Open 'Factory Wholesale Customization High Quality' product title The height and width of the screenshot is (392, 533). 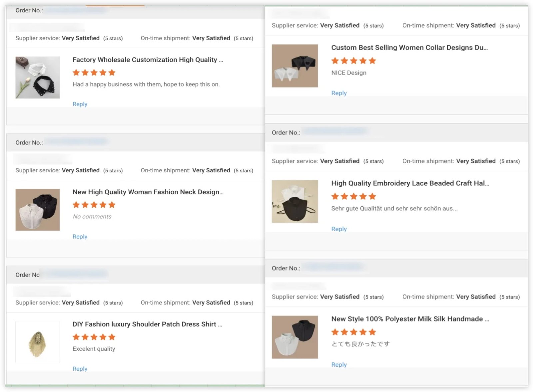click(148, 60)
